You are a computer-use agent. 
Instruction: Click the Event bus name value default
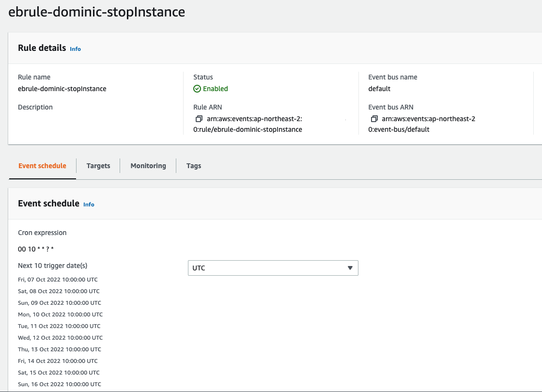[379, 89]
